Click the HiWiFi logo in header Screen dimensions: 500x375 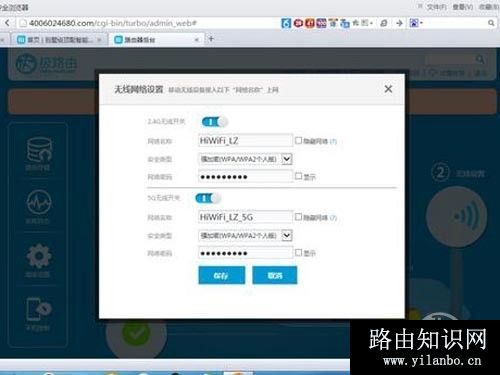point(47,64)
